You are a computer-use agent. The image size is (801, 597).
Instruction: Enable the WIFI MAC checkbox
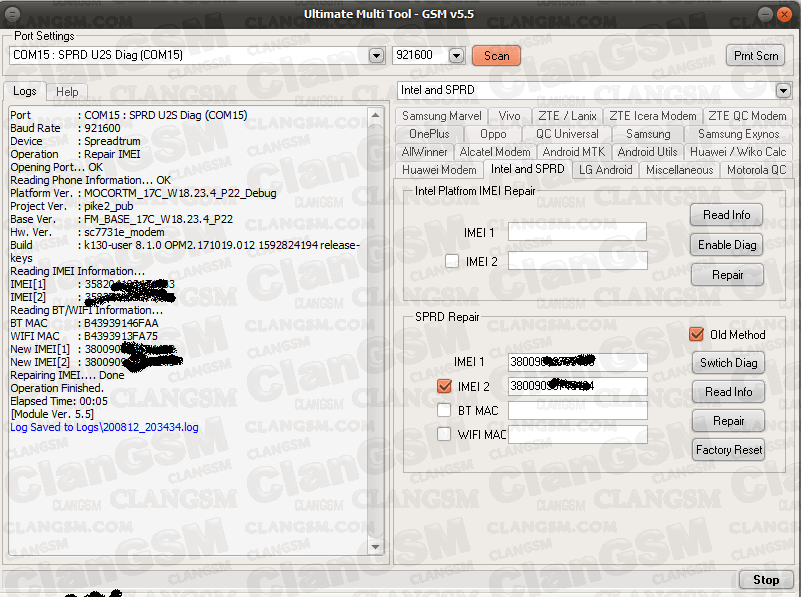pos(444,434)
